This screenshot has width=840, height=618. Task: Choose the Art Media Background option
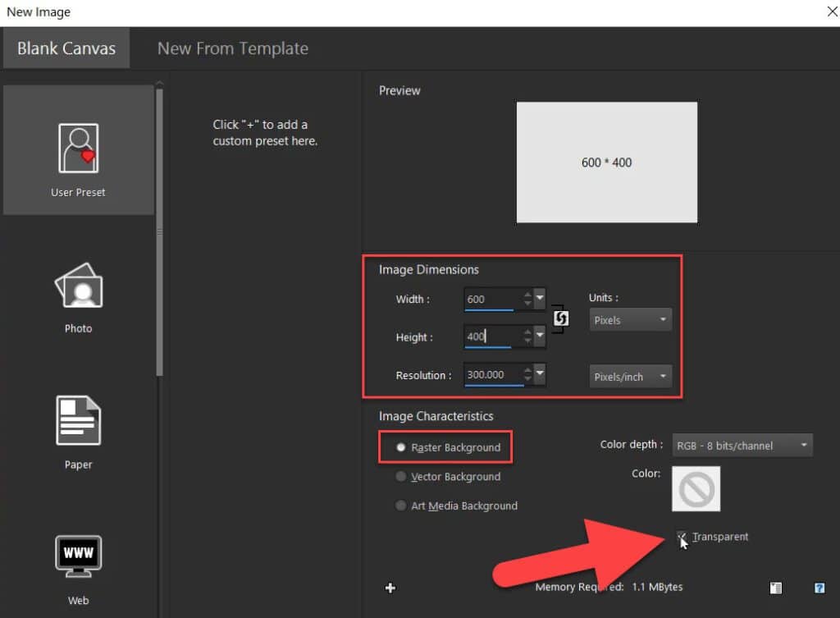point(401,506)
